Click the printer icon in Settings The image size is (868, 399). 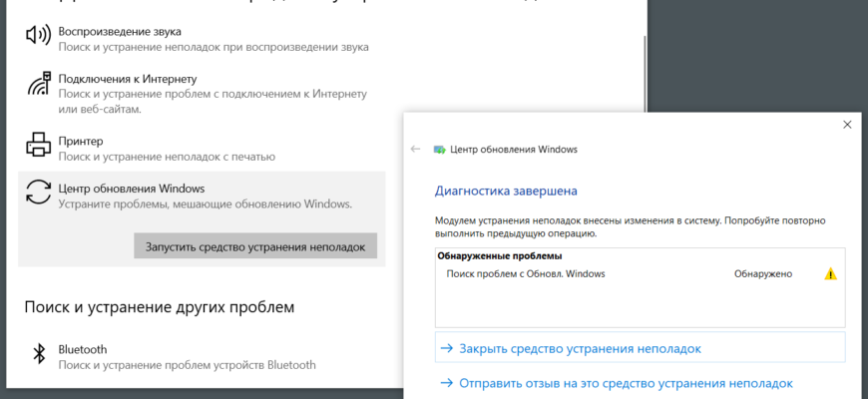pos(39,145)
